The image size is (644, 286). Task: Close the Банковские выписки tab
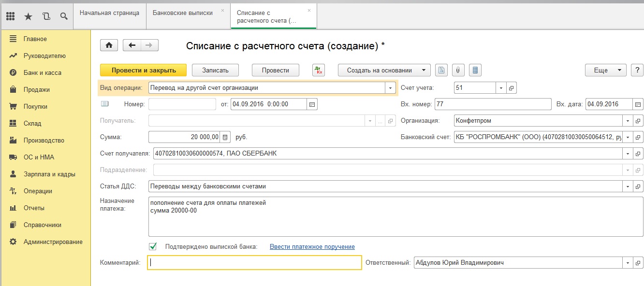222,10
